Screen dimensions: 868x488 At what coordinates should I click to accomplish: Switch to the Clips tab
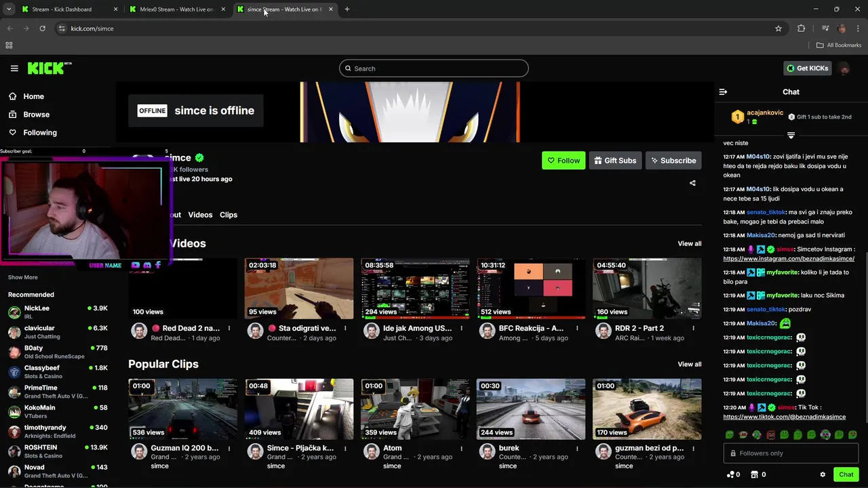[x=229, y=215]
